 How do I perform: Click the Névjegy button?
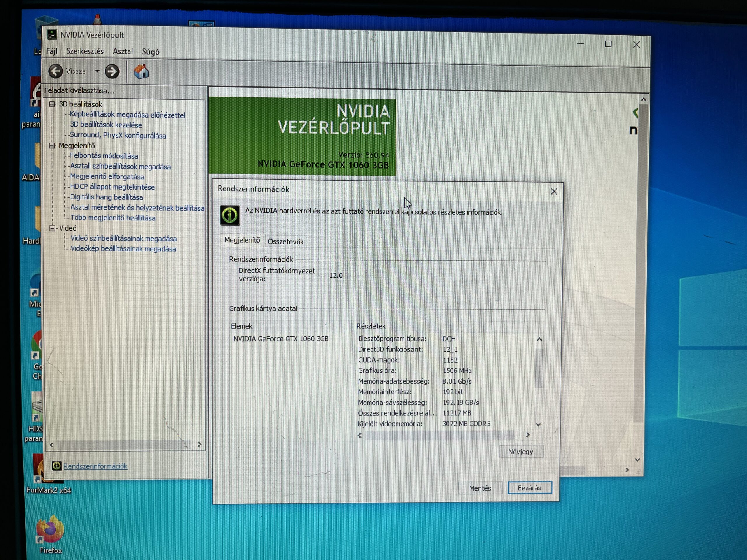point(521,452)
